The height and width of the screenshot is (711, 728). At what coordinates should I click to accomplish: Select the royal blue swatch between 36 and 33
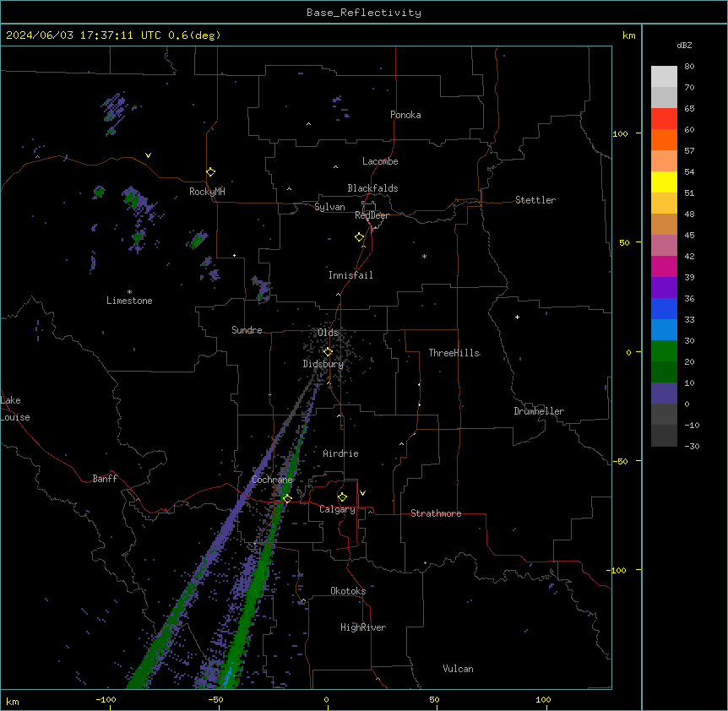pyautogui.click(x=664, y=308)
